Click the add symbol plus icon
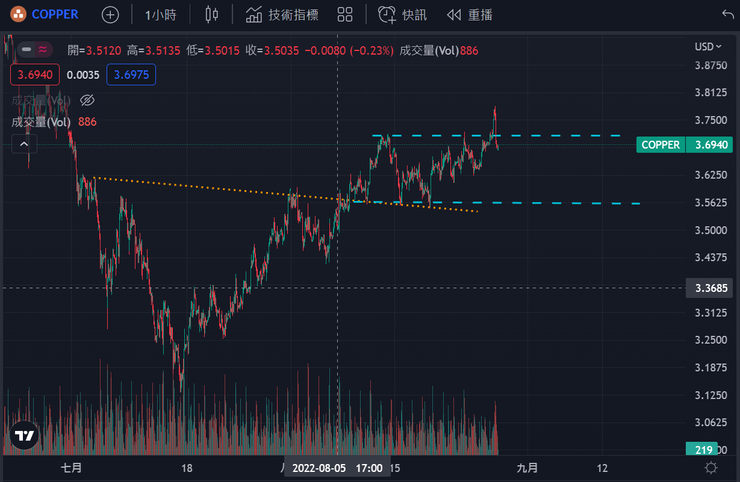Image resolution: width=740 pixels, height=482 pixels. (x=110, y=15)
